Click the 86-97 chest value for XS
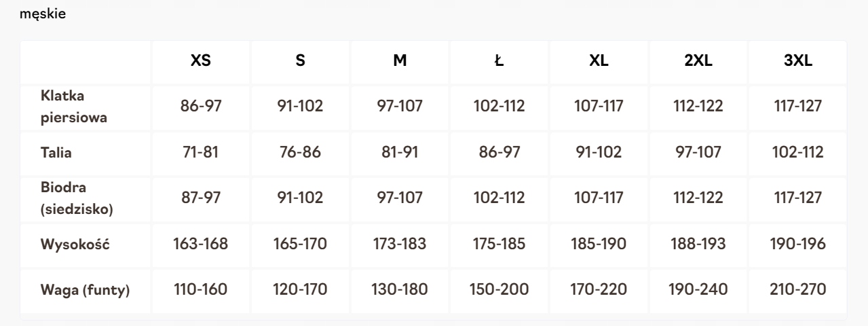The image size is (868, 326). pyautogui.click(x=200, y=106)
